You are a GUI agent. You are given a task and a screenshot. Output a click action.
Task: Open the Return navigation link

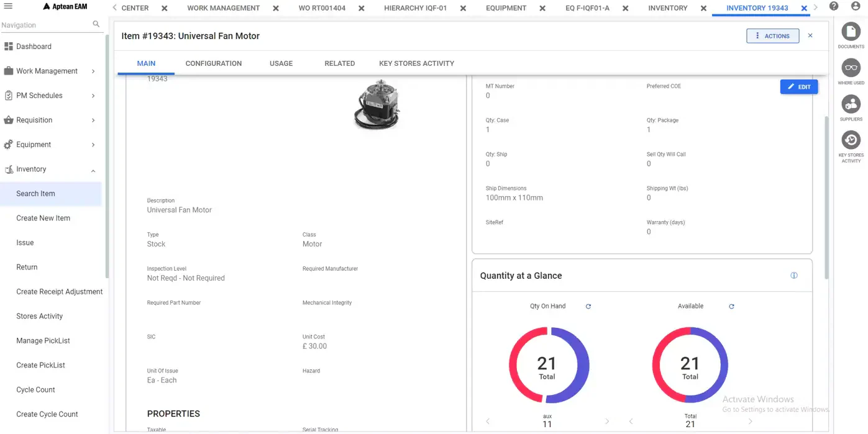[x=27, y=267]
